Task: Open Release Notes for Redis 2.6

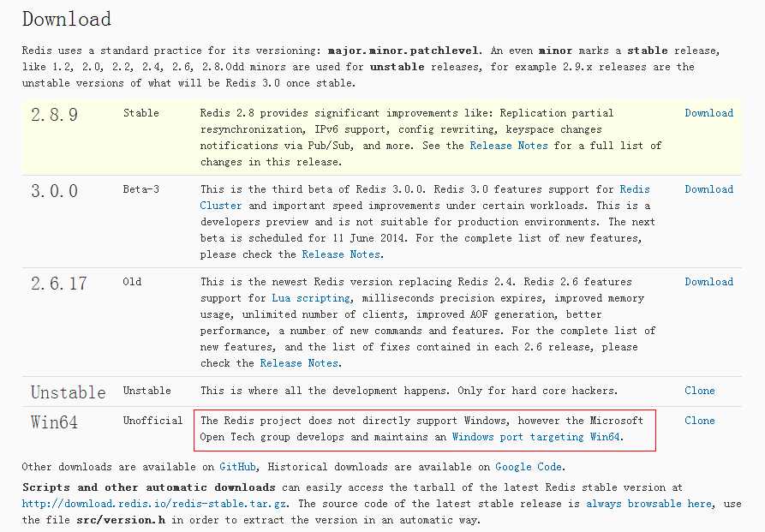Action: pos(299,363)
